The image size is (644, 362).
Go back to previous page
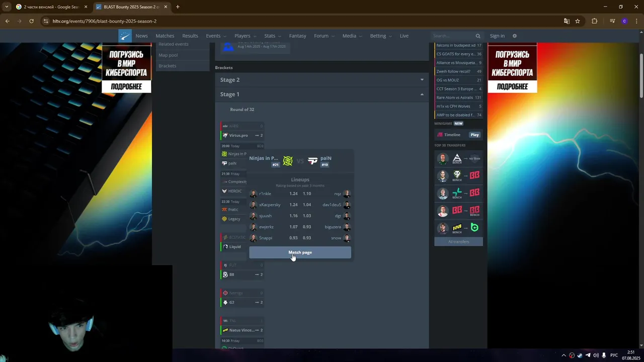point(7,21)
